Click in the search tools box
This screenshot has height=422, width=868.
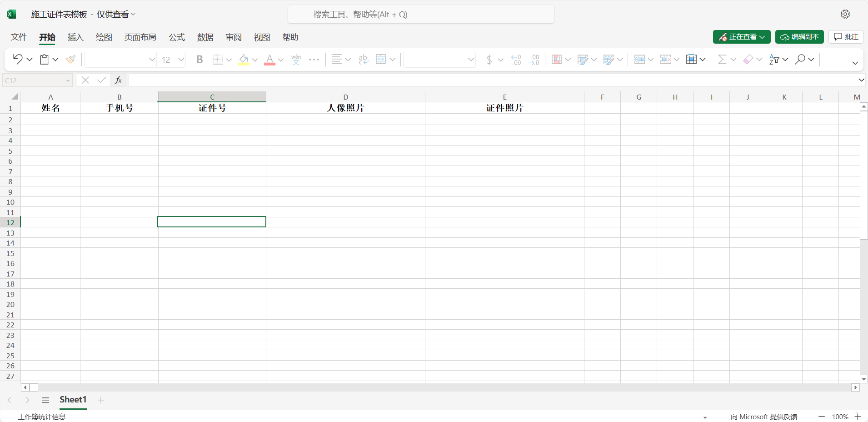pyautogui.click(x=421, y=14)
